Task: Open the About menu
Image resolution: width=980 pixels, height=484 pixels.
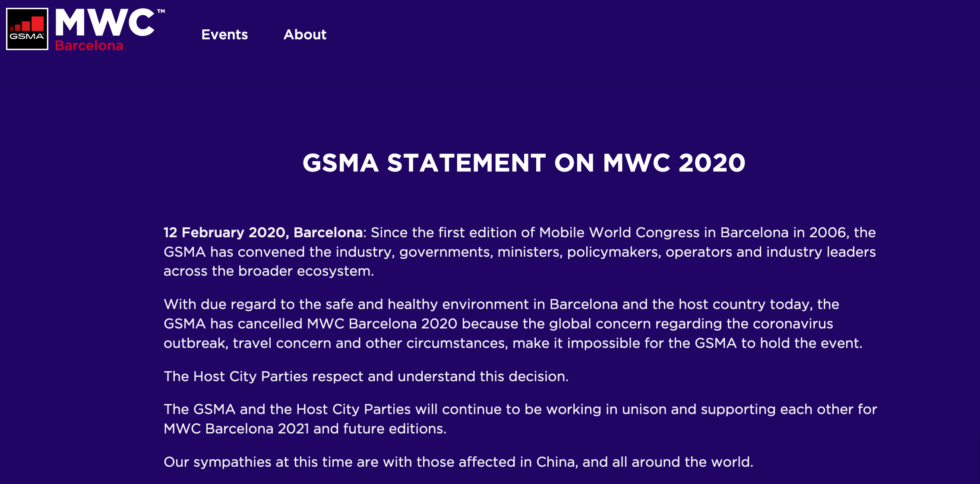Action: coord(305,35)
